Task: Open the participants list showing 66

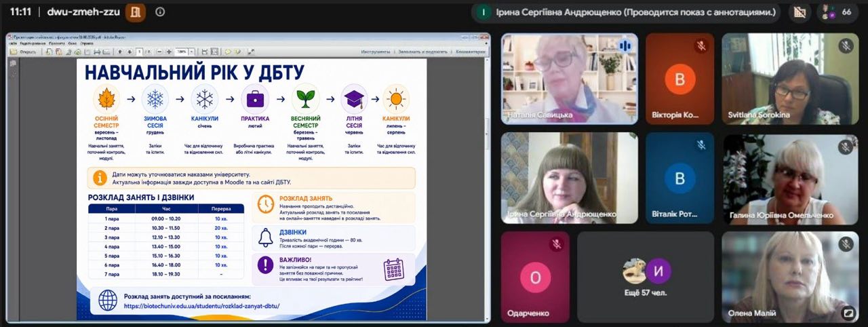Action: [837, 12]
